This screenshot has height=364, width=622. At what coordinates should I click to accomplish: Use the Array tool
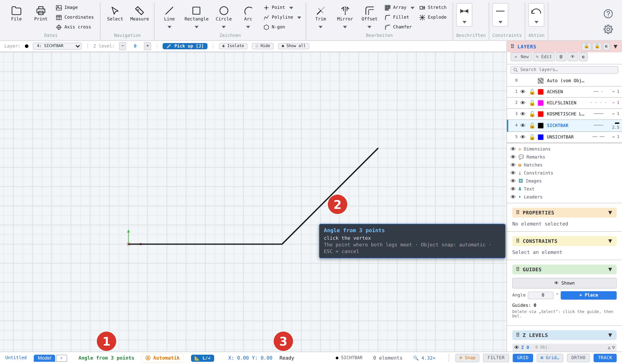pos(396,7)
